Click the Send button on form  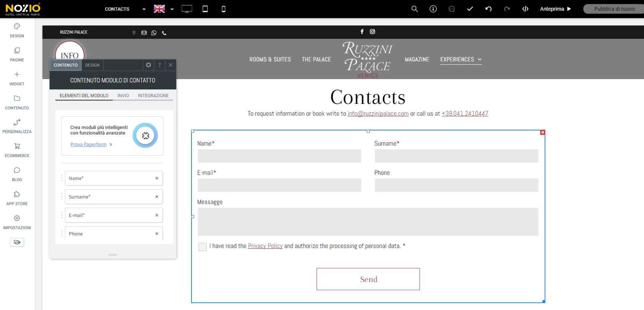coord(368,279)
